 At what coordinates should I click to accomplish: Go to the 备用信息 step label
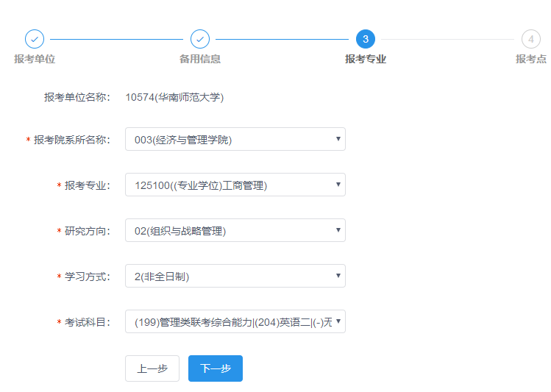pos(200,59)
